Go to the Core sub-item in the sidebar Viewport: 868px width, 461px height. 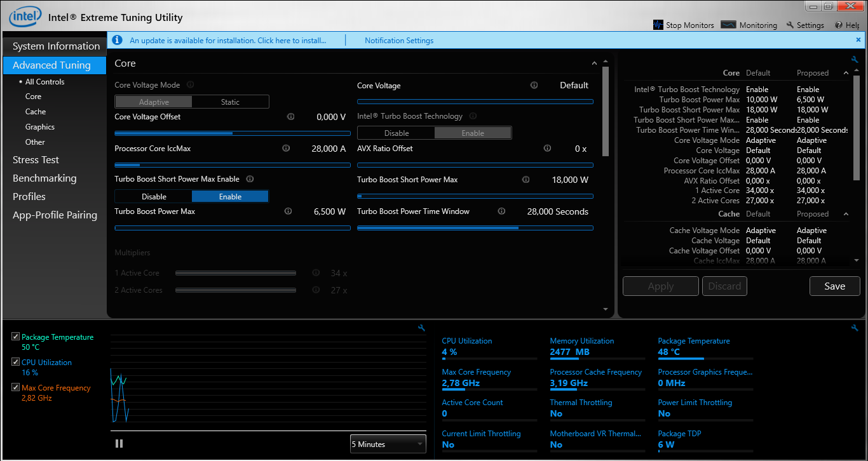[33, 97]
